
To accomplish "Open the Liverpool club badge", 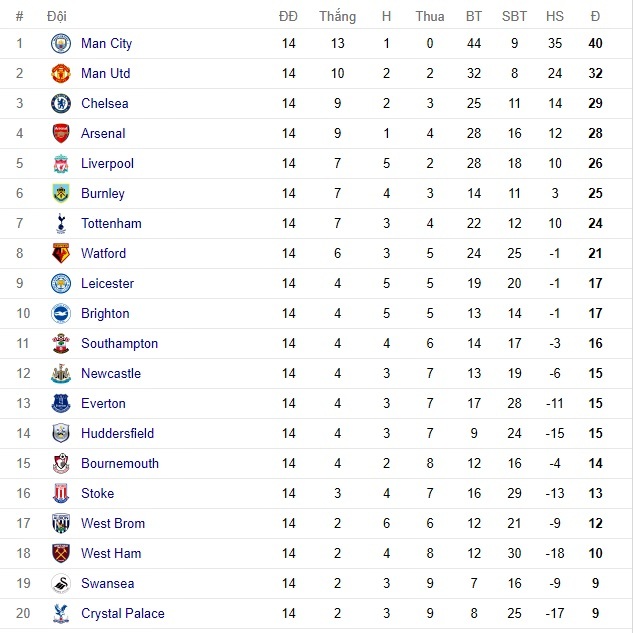I will pos(62,164).
